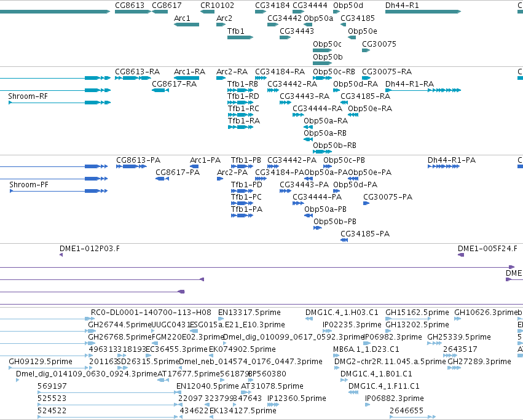Select the CG34185-PA protein feature
The image size is (523, 420).
coord(344,240)
